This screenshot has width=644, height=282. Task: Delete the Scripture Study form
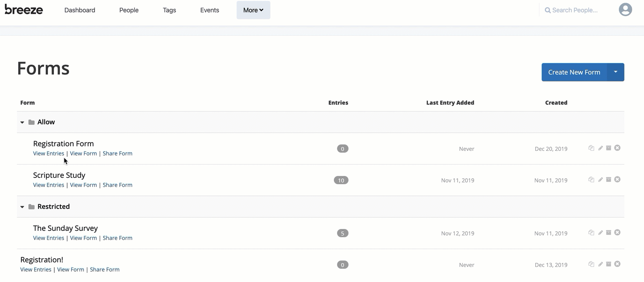point(617,180)
